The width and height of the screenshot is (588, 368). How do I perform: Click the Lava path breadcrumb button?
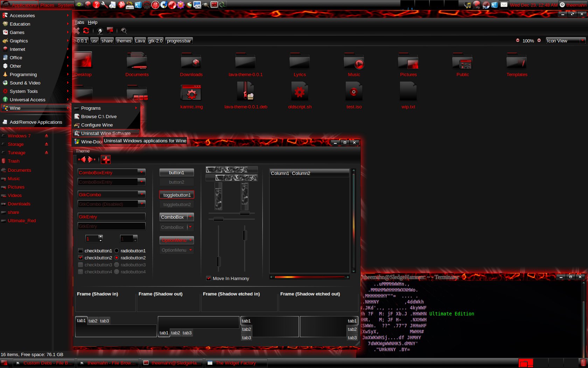pos(140,41)
